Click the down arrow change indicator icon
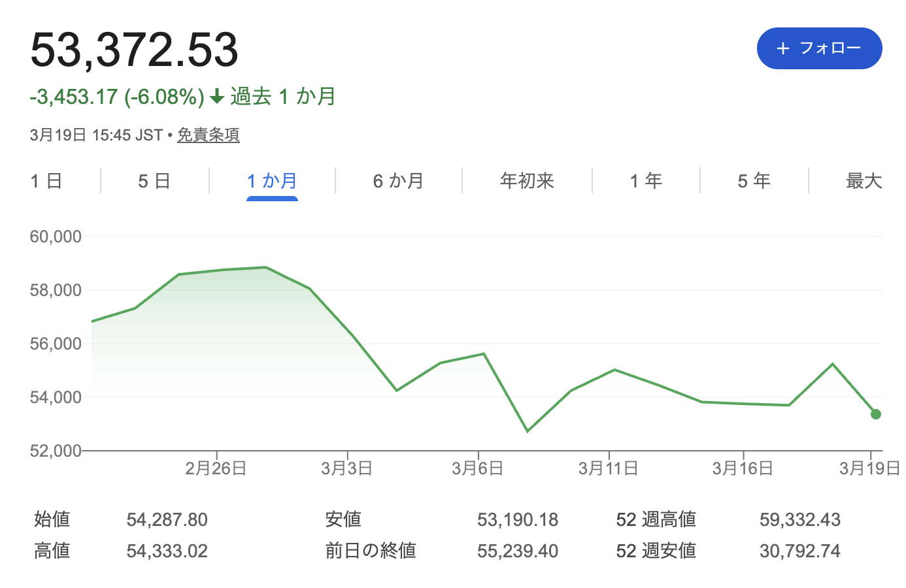 coord(217,97)
